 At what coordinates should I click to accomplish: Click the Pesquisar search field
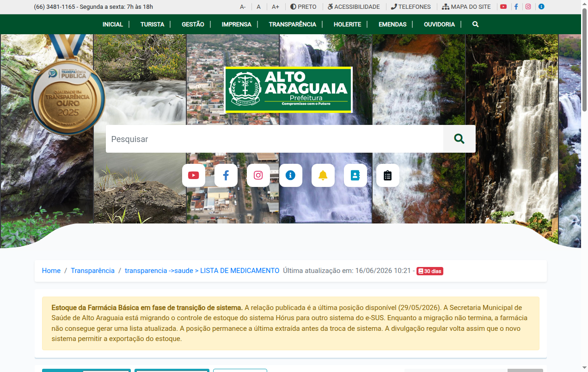click(x=275, y=139)
